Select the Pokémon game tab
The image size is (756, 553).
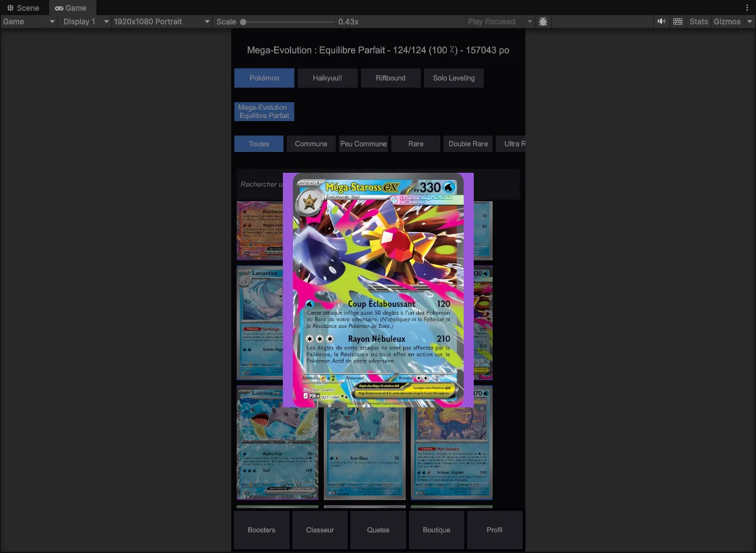(264, 78)
